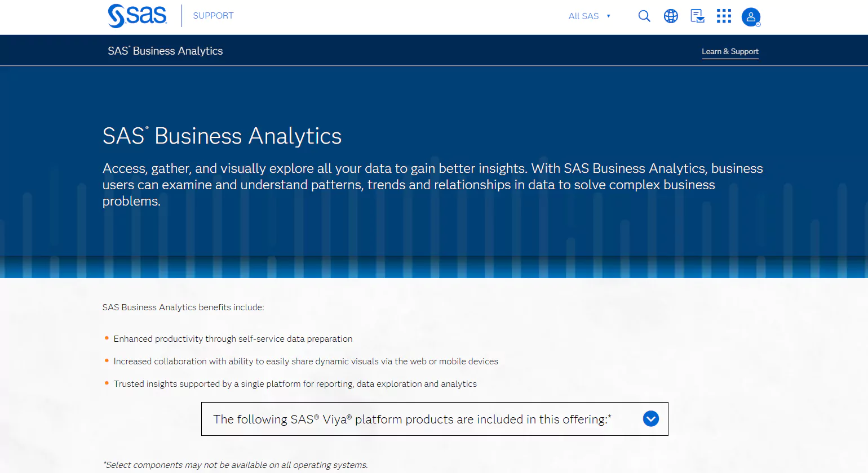Screen dimensions: 868x473
Task: Click the 'Increased collaboration' bullet item
Action: tap(305, 362)
